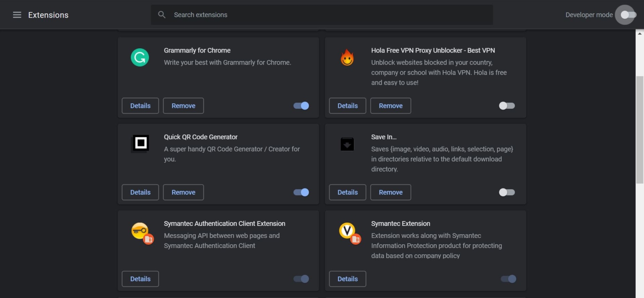Turn off the Symantec Extension
This screenshot has height=298, width=644.
(509, 279)
